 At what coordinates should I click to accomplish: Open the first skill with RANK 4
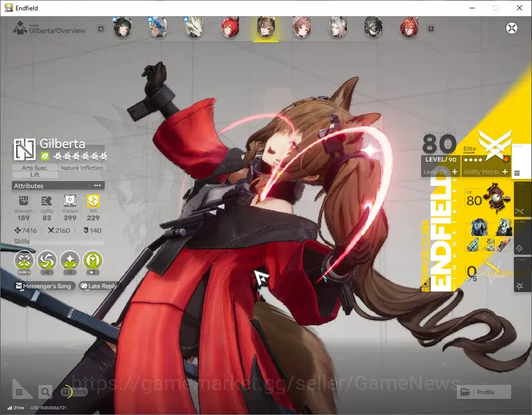(24, 261)
